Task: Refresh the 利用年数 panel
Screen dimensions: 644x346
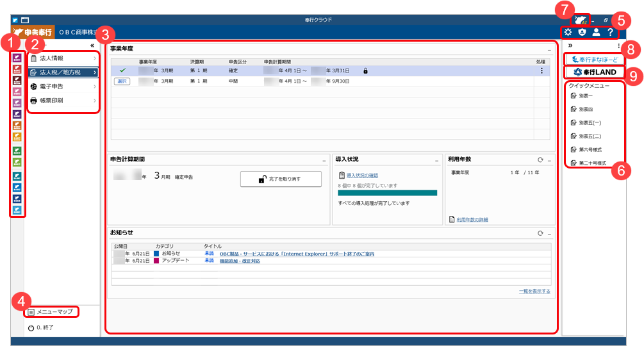Action: [x=540, y=160]
